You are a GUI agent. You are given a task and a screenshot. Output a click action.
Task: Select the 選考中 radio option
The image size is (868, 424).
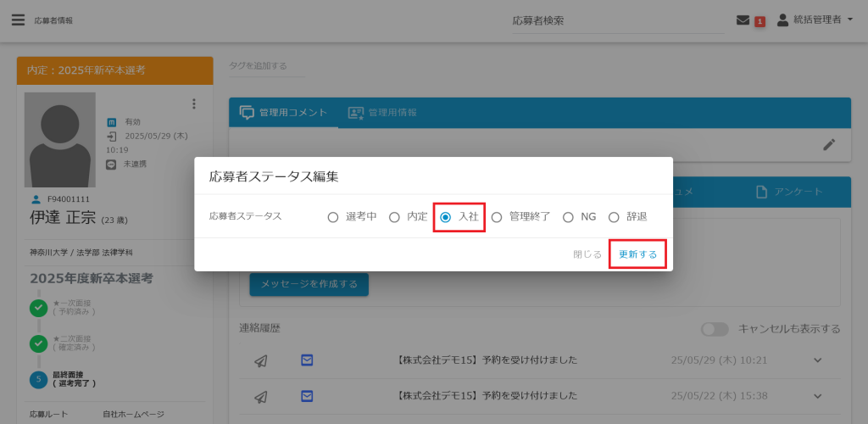333,217
